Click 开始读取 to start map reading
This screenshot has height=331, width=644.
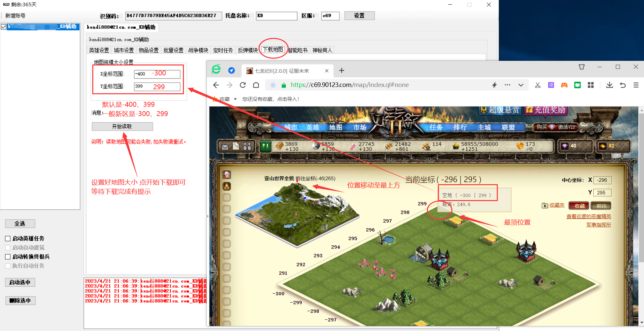point(122,126)
